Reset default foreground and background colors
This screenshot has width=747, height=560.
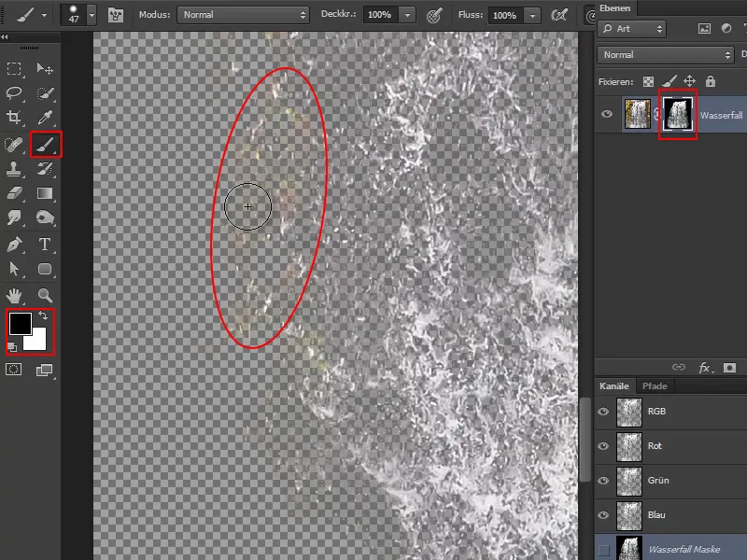pyautogui.click(x=12, y=347)
